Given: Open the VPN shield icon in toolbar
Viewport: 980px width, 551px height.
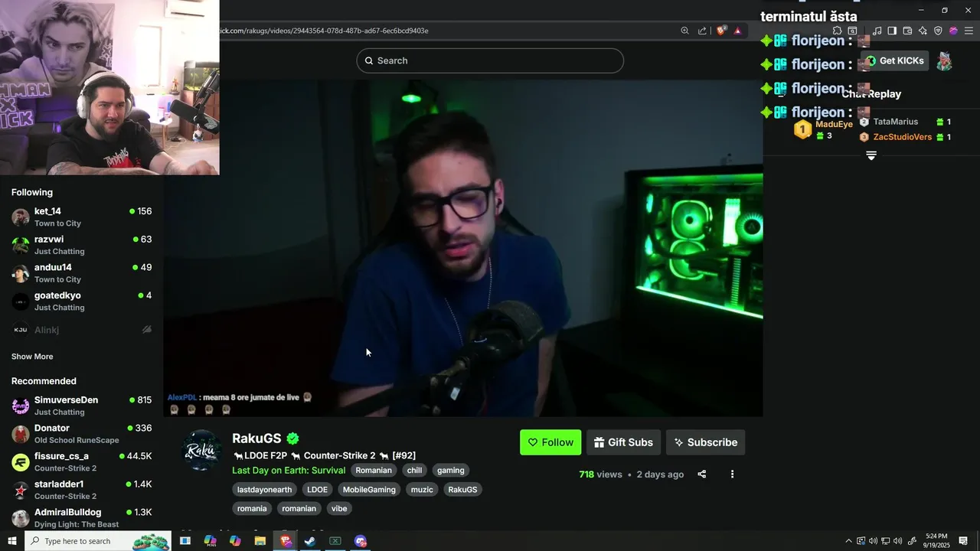Looking at the screenshot, I should [938, 31].
